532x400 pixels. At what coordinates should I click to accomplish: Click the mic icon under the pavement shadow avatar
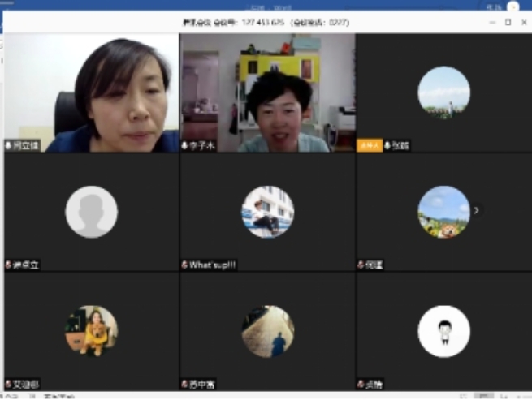(184, 384)
